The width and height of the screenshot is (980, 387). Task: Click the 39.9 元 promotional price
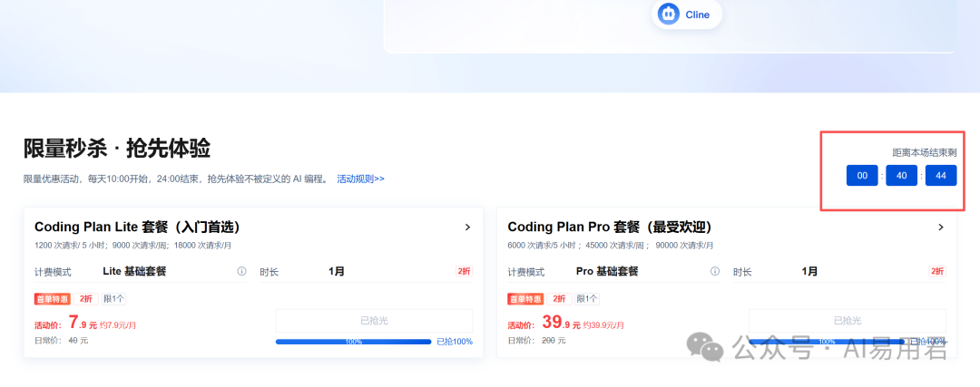pyautogui.click(x=561, y=323)
